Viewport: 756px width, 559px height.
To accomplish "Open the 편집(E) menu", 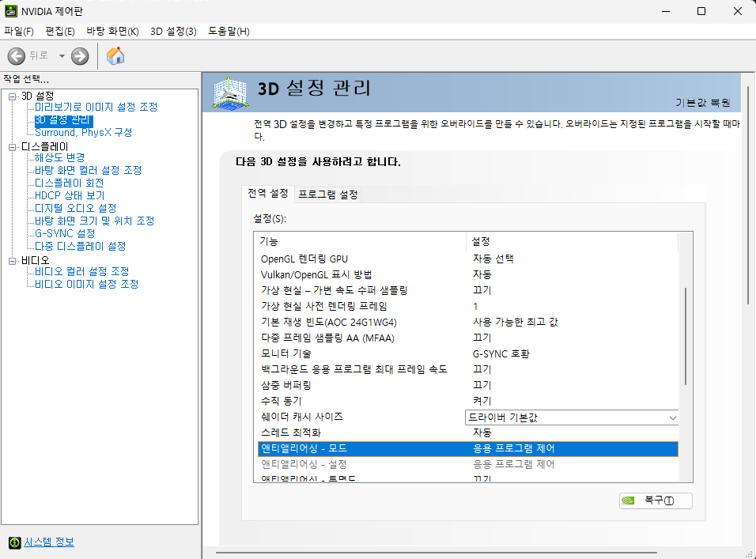I will pyautogui.click(x=60, y=32).
